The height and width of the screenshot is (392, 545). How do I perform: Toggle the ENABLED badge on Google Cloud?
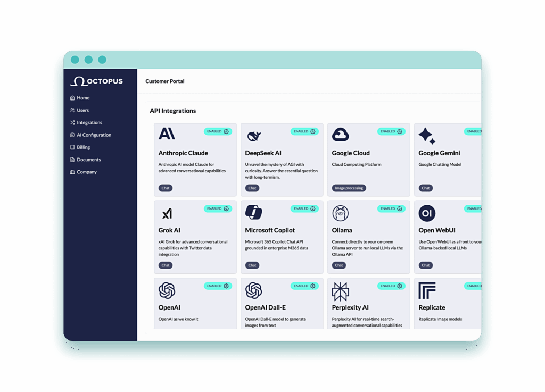coord(391,131)
